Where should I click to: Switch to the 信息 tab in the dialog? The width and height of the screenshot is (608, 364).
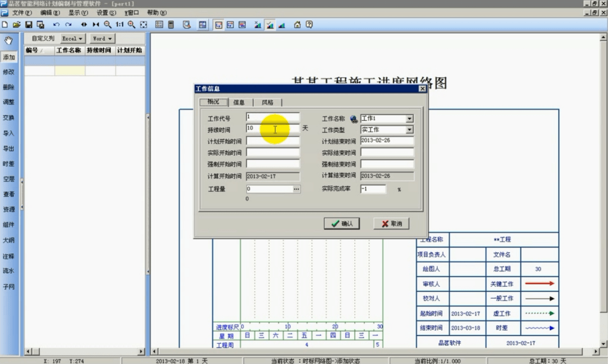point(239,102)
